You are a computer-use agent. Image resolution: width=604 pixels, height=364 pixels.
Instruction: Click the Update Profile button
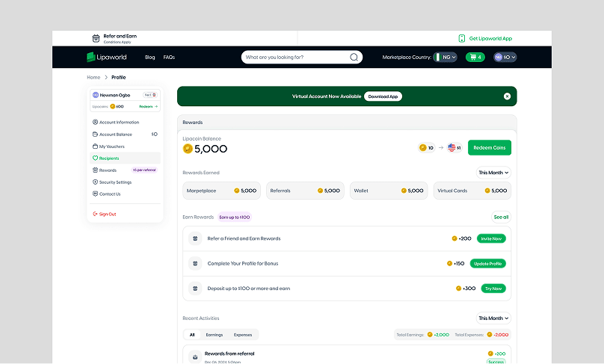tap(487, 263)
